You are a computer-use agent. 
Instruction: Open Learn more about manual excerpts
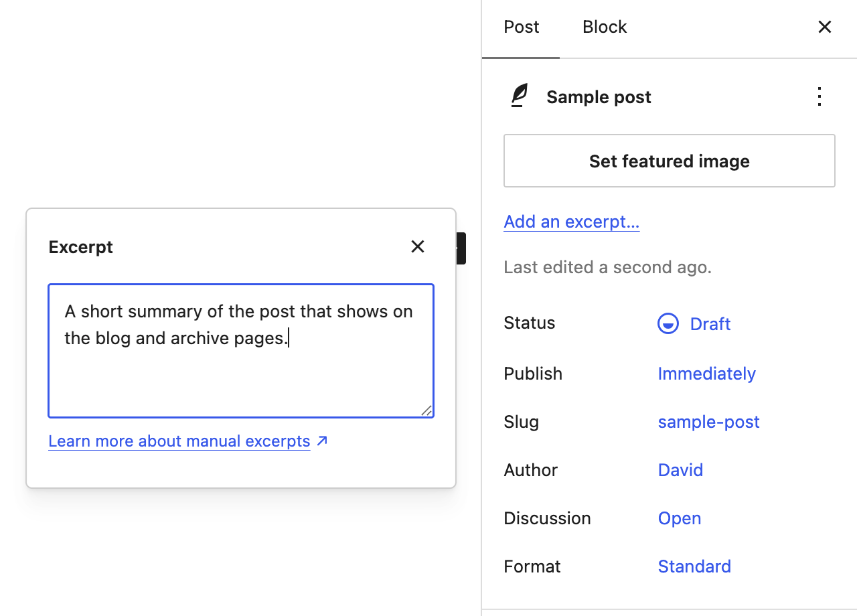point(179,441)
